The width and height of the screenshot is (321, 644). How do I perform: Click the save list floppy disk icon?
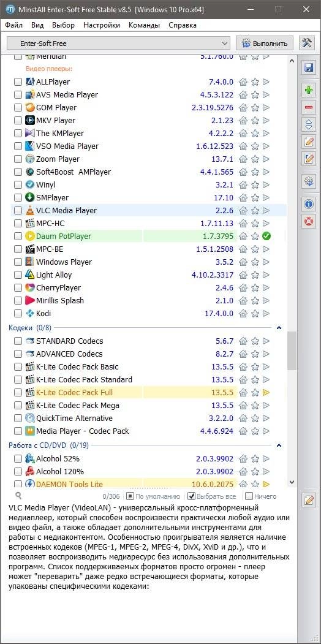309,68
